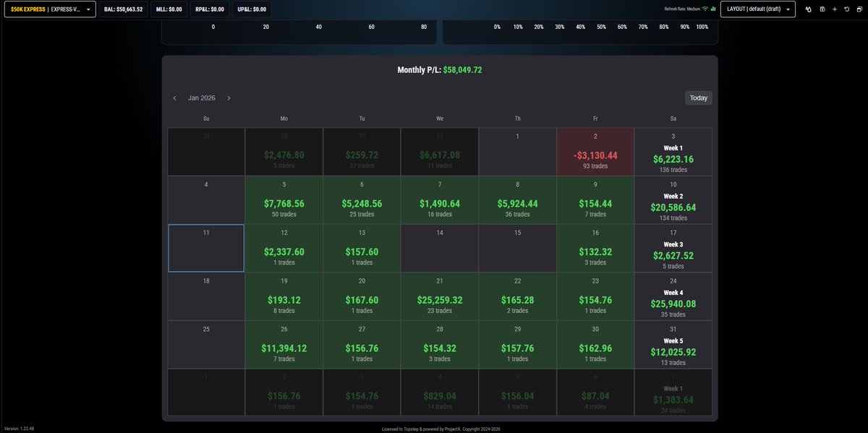
Task: Select the red loss day January 2
Action: 595,150
